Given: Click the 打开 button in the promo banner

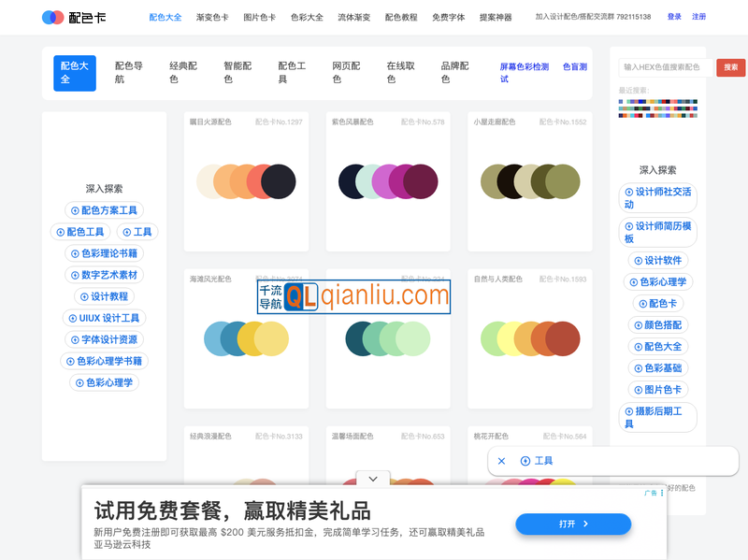Looking at the screenshot, I should (573, 524).
